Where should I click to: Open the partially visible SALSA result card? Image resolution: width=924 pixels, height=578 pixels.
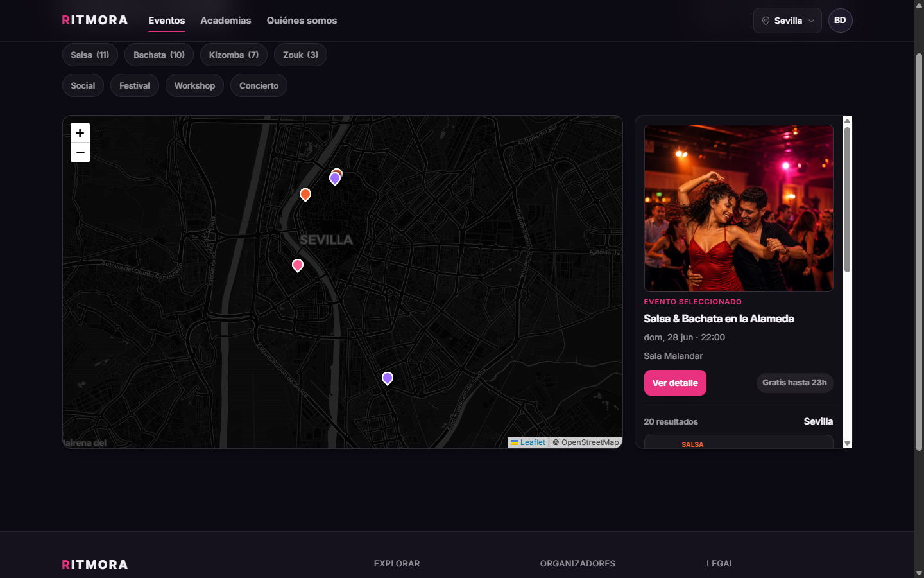tap(739, 442)
